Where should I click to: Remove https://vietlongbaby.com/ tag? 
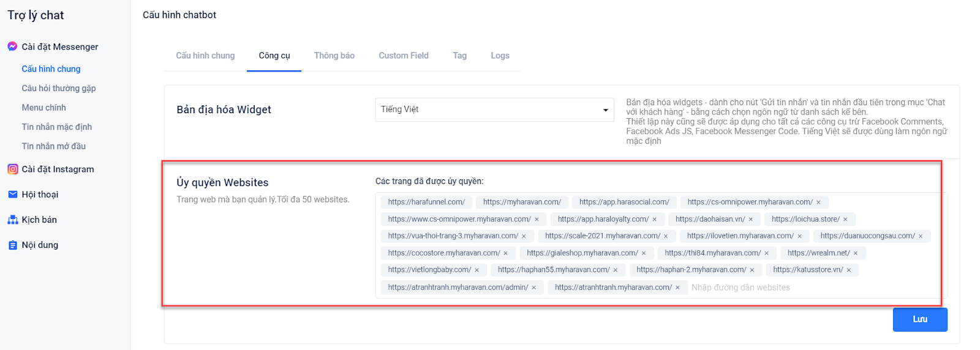(x=477, y=270)
